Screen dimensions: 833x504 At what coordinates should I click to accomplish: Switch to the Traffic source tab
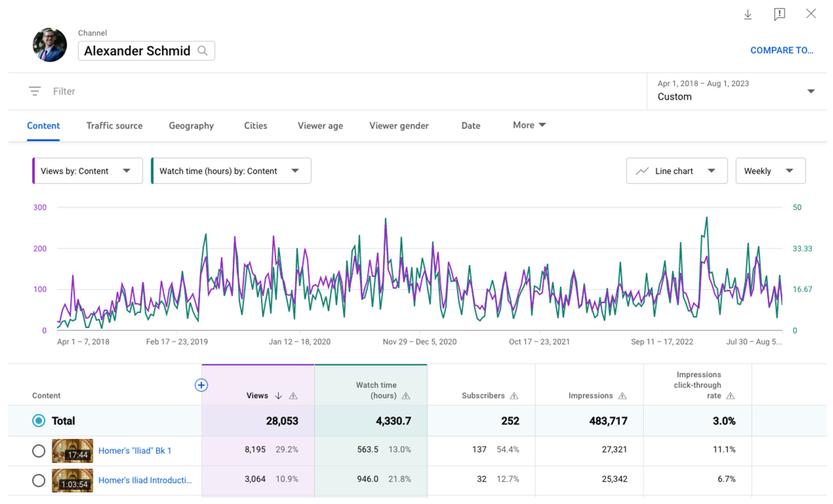click(x=114, y=126)
